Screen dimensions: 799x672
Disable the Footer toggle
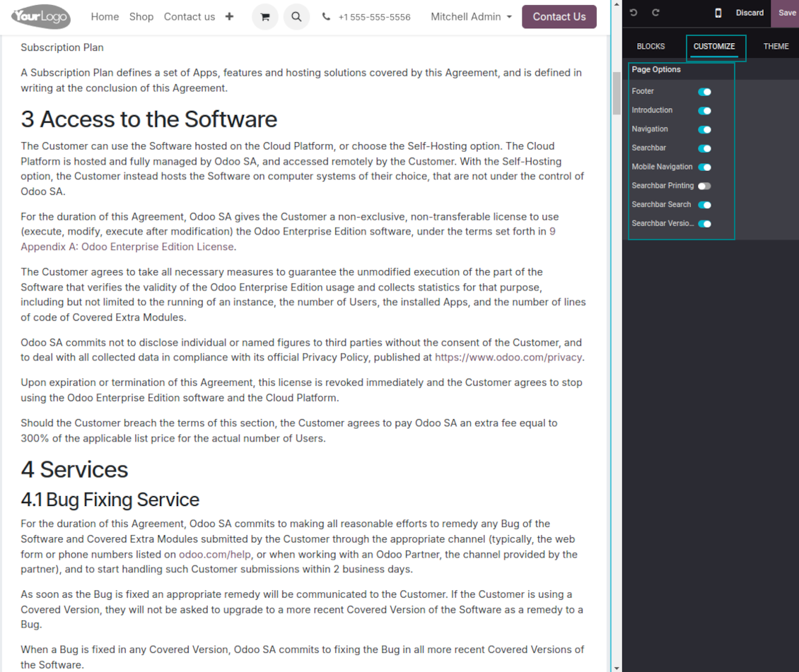704,92
